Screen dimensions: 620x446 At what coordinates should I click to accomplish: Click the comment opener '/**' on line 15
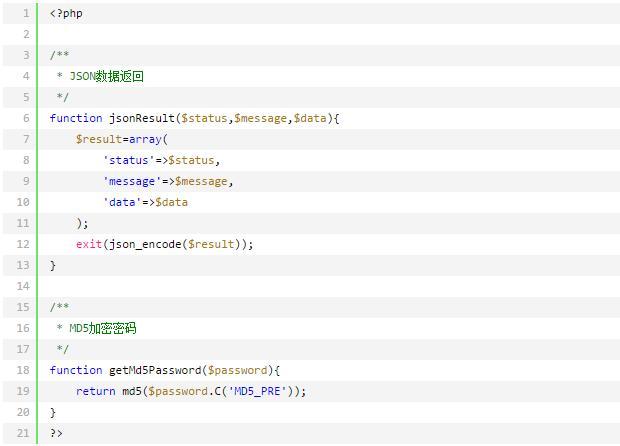(x=59, y=307)
